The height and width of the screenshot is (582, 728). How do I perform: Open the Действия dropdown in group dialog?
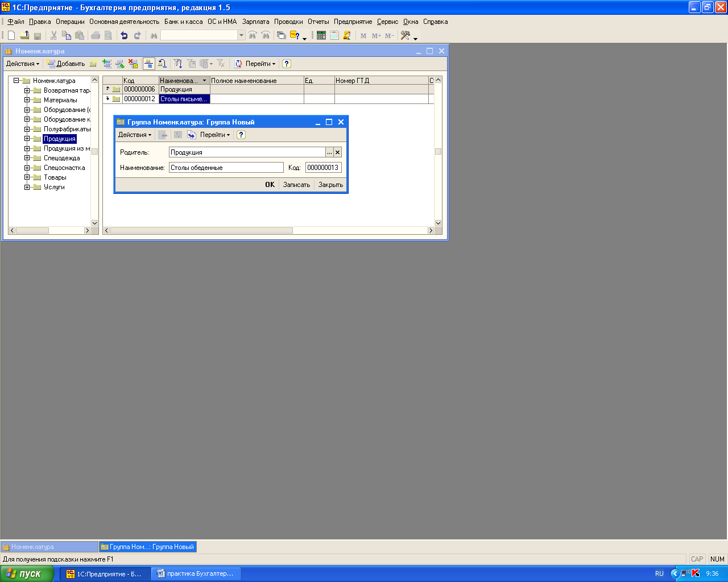pyautogui.click(x=135, y=135)
